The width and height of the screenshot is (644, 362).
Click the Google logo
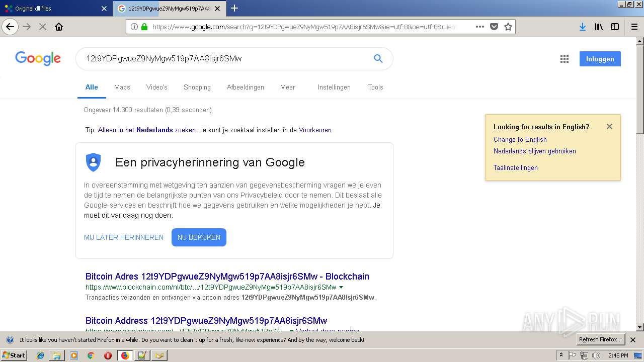pos(38,58)
